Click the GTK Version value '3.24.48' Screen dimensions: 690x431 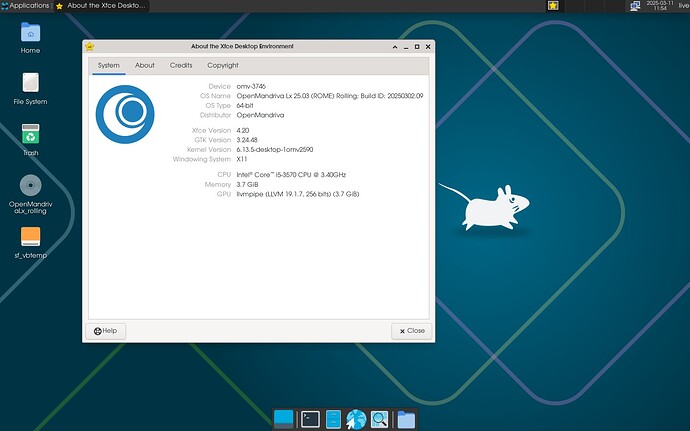[247, 140]
